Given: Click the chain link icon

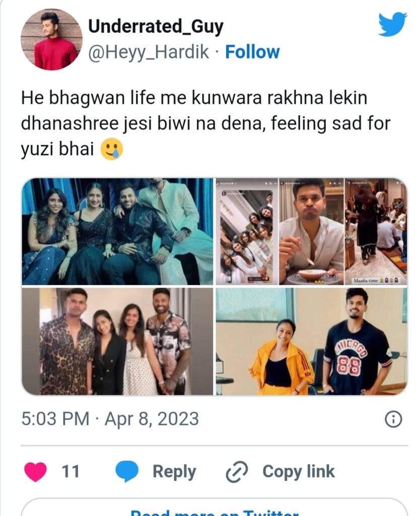Looking at the screenshot, I should 236,472.
